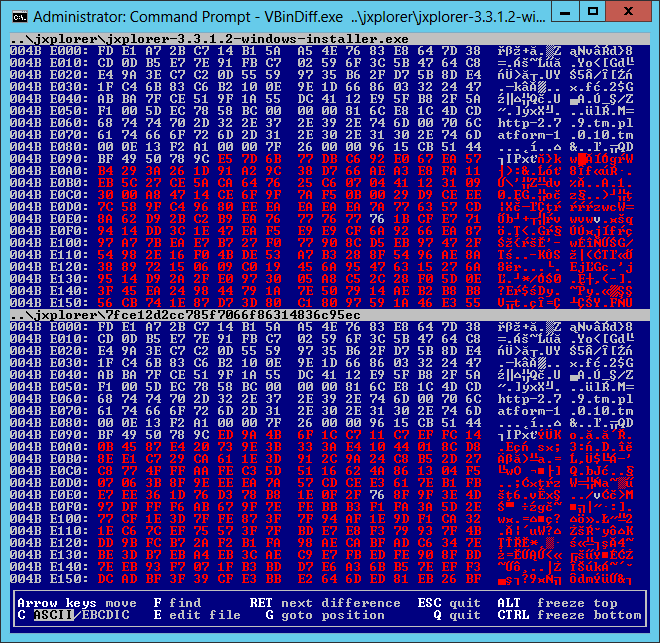
Task: Click the 'Q quit' command hint
Action: 457,615
